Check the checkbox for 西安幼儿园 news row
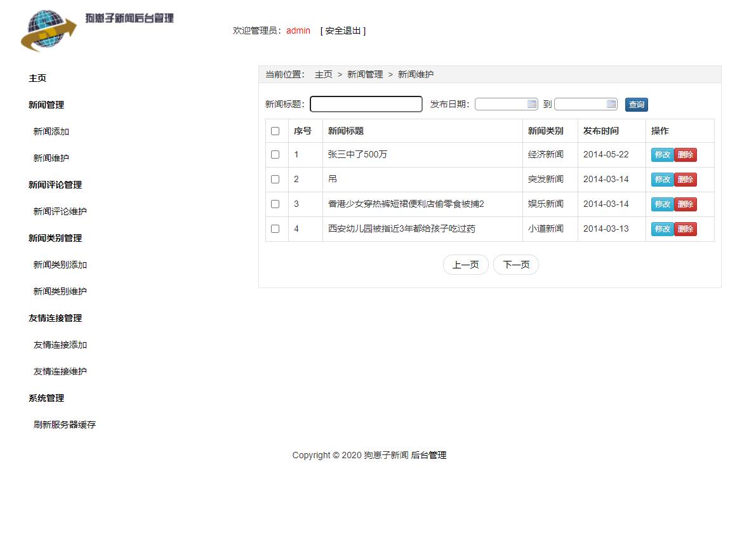 coord(276,228)
